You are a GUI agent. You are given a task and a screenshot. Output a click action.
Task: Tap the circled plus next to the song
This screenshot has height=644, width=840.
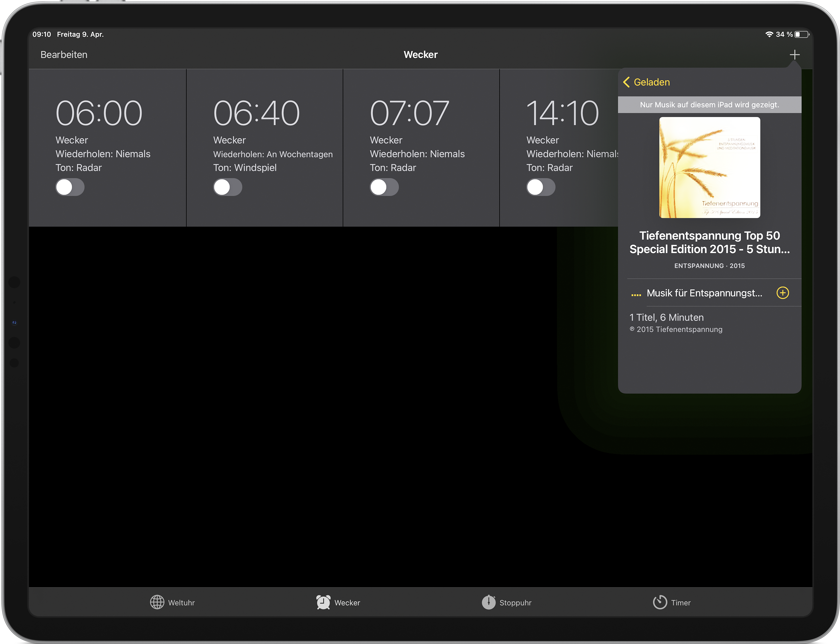(x=782, y=293)
